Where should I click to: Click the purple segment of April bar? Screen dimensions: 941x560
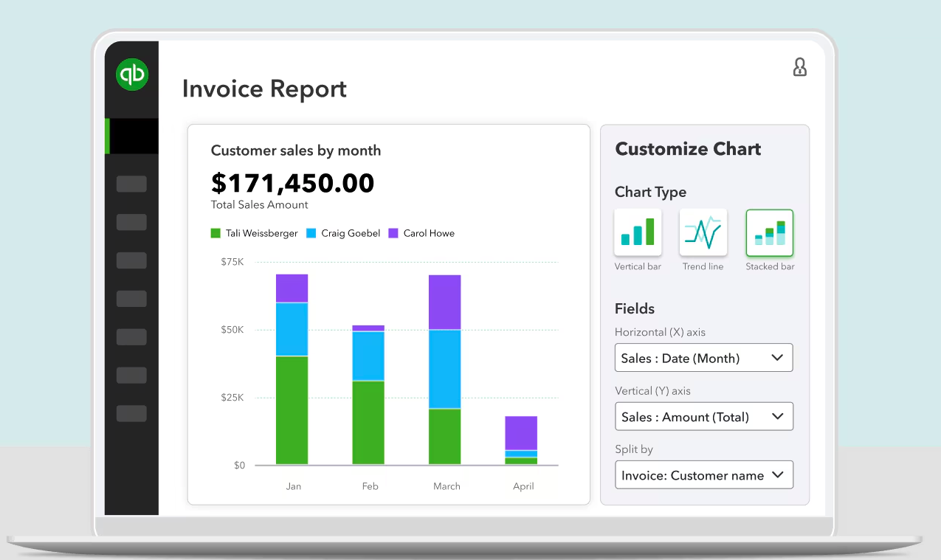[x=521, y=433]
